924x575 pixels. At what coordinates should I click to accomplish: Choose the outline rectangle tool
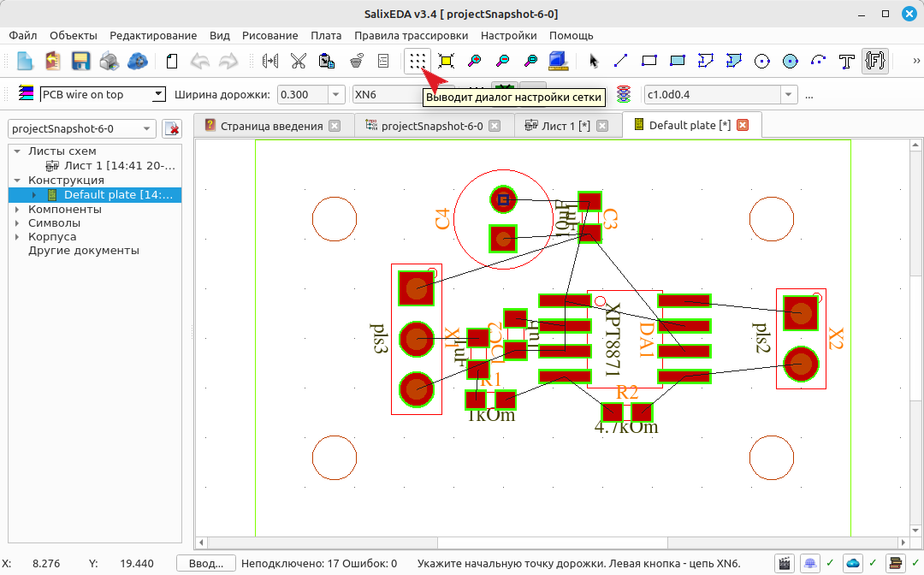tap(649, 61)
